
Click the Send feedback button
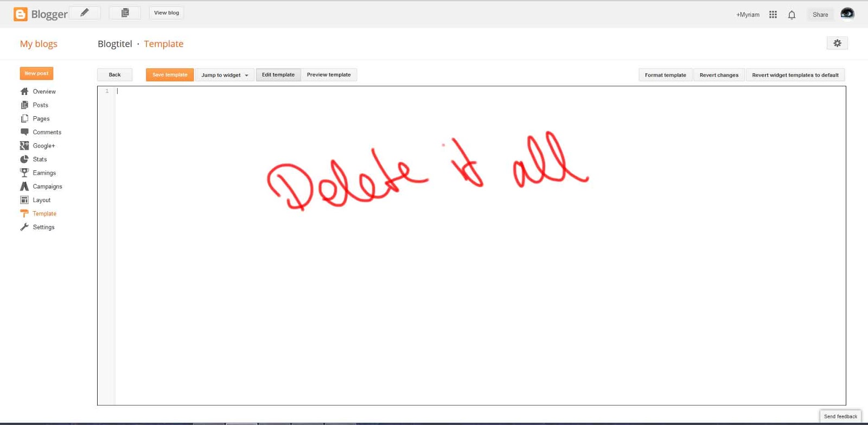(840, 416)
